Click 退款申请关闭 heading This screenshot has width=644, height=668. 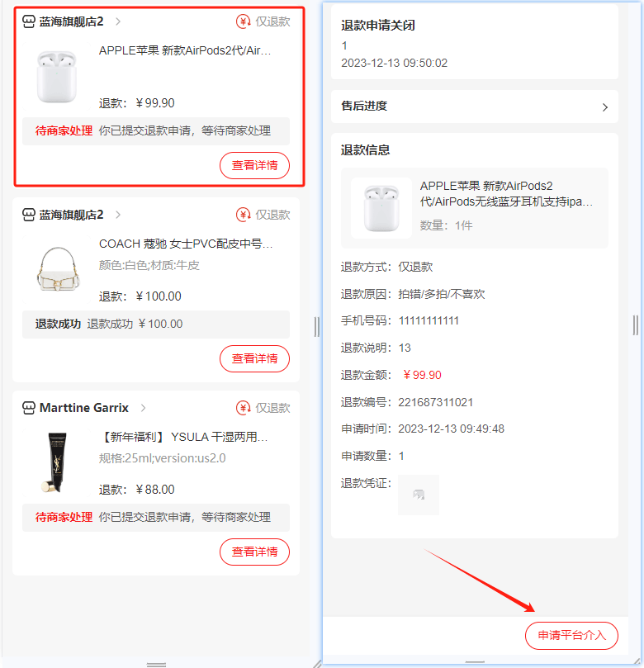[378, 25]
